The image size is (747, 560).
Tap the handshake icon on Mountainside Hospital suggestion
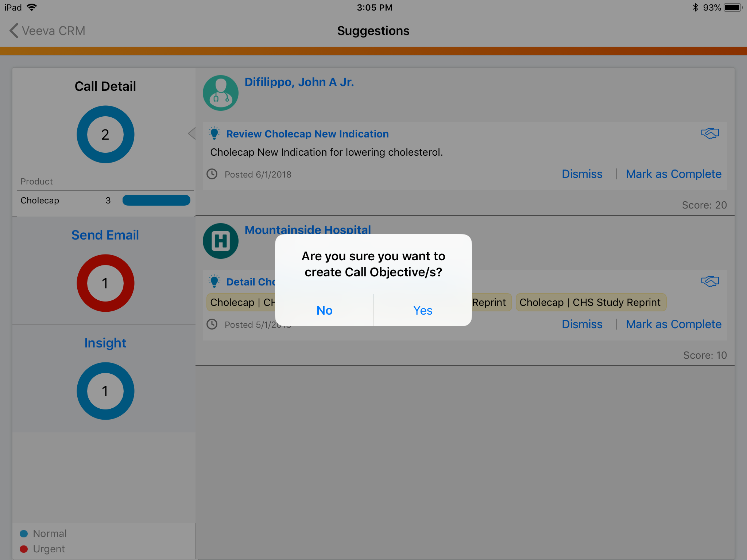(x=710, y=281)
